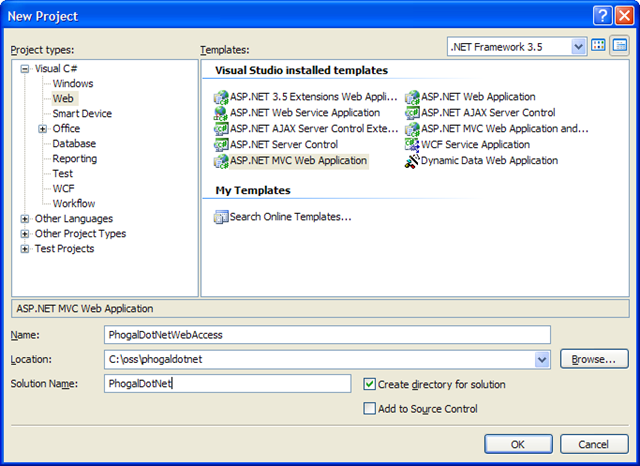
Task: Click the Browse... button
Action: 594,359
